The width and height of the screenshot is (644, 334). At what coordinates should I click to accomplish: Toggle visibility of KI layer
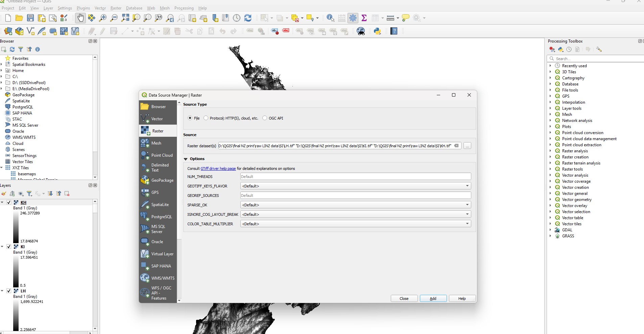click(x=9, y=247)
